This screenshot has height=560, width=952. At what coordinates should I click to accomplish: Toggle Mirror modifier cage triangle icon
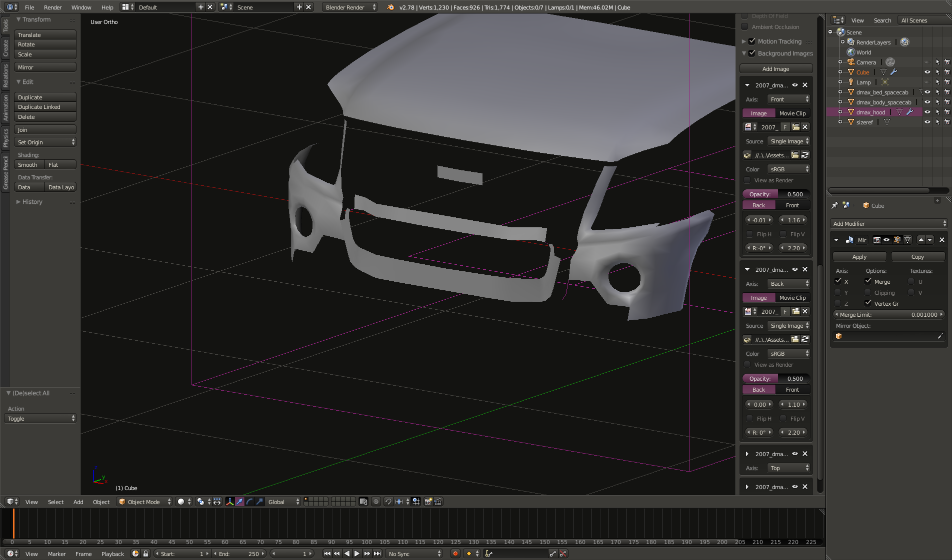click(x=907, y=240)
